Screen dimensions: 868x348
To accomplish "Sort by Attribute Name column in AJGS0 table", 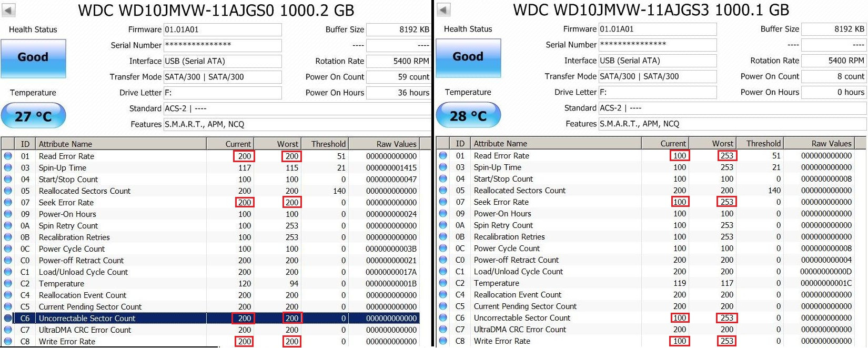I will 121,144.
